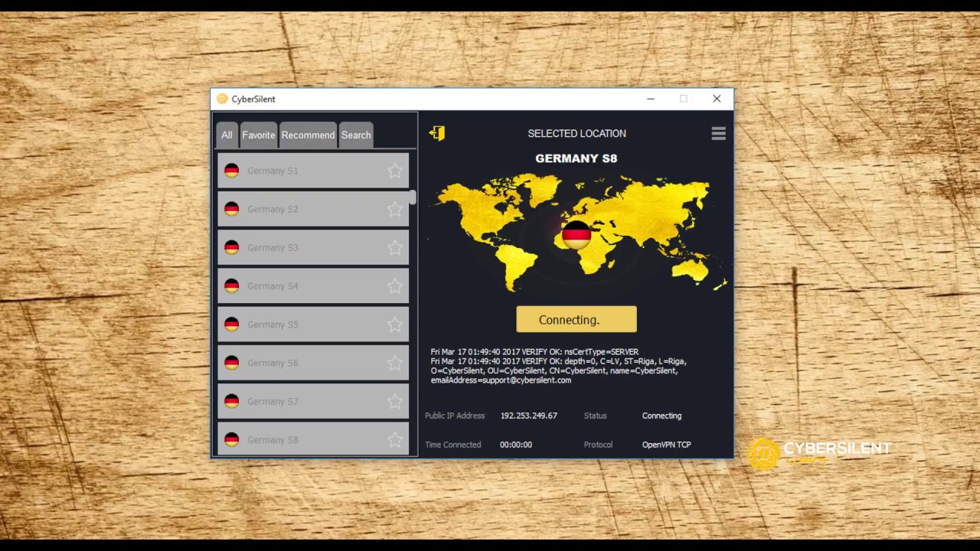Minimize the CyberSilent window
Screen dimensions: 980x551
click(650, 99)
